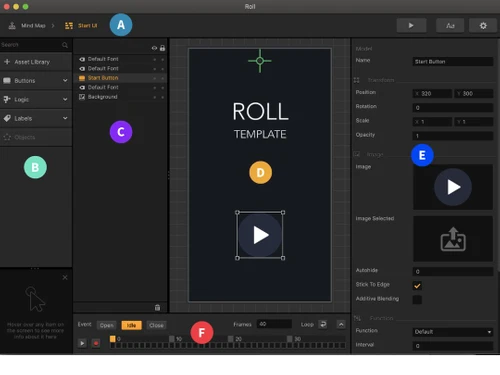This screenshot has height=375, width=500.
Task: Click the Opacity value field
Action: 453,136
